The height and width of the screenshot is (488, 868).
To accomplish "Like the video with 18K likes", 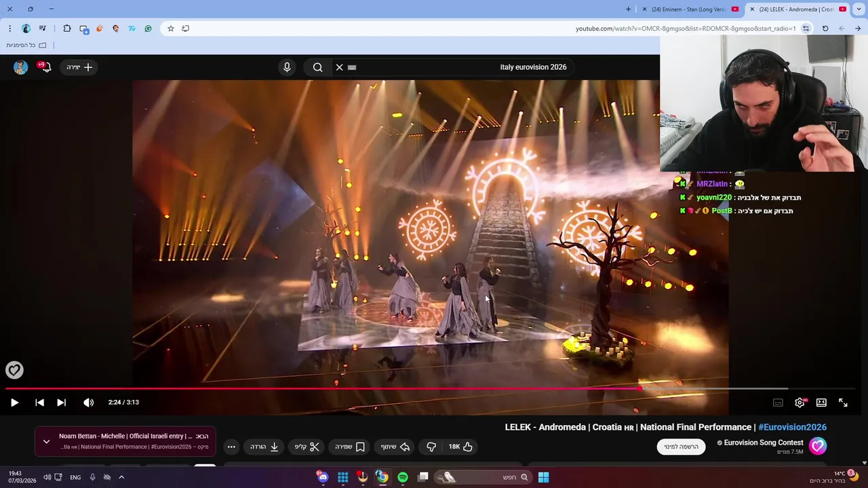I will click(460, 447).
